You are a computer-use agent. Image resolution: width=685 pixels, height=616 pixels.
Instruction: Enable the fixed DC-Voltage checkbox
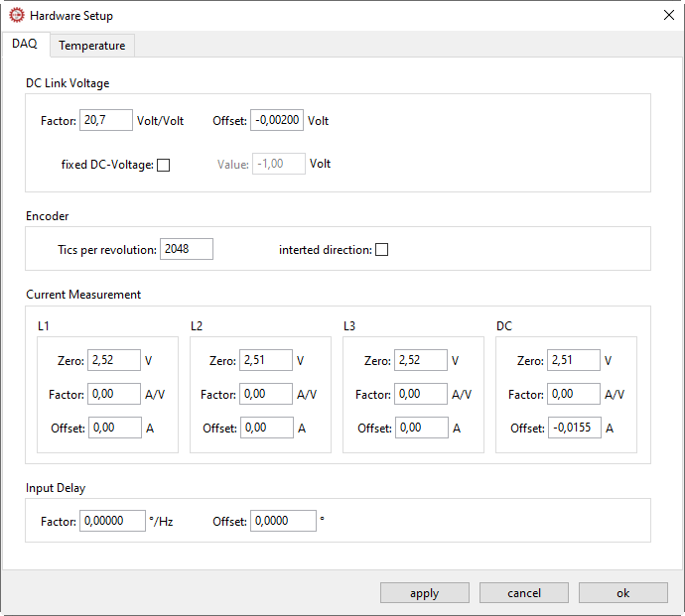(x=164, y=165)
